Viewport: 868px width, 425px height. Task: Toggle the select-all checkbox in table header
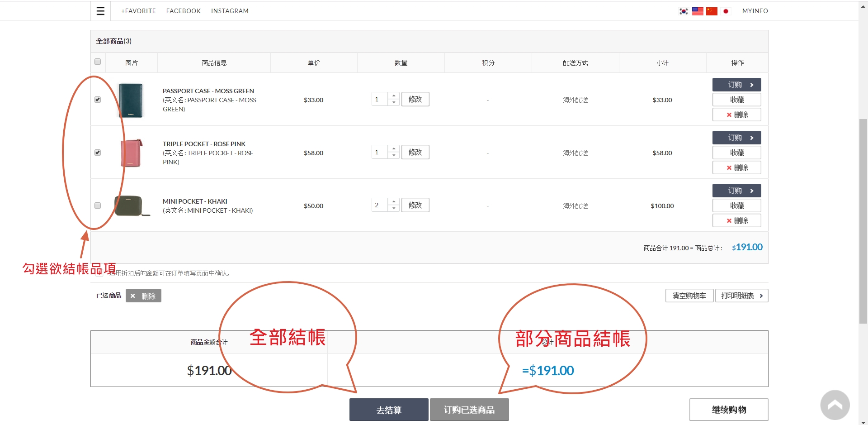coord(98,62)
